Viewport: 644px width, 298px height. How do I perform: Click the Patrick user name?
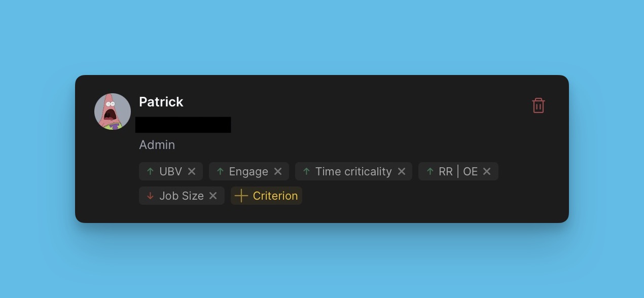click(161, 102)
